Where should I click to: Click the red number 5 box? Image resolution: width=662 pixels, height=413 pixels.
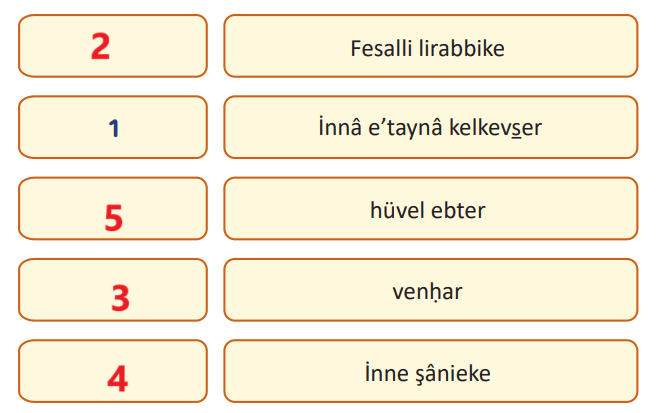113,209
